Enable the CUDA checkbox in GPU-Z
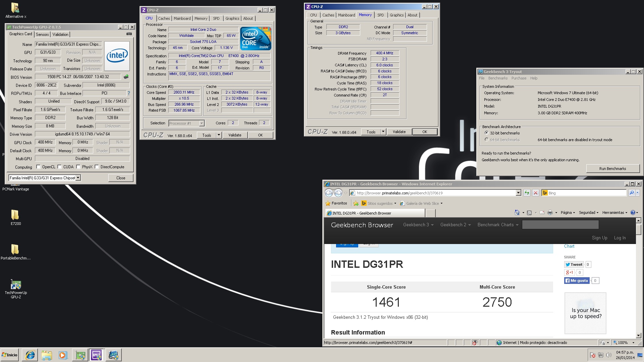This screenshot has width=644, height=362. click(x=59, y=167)
